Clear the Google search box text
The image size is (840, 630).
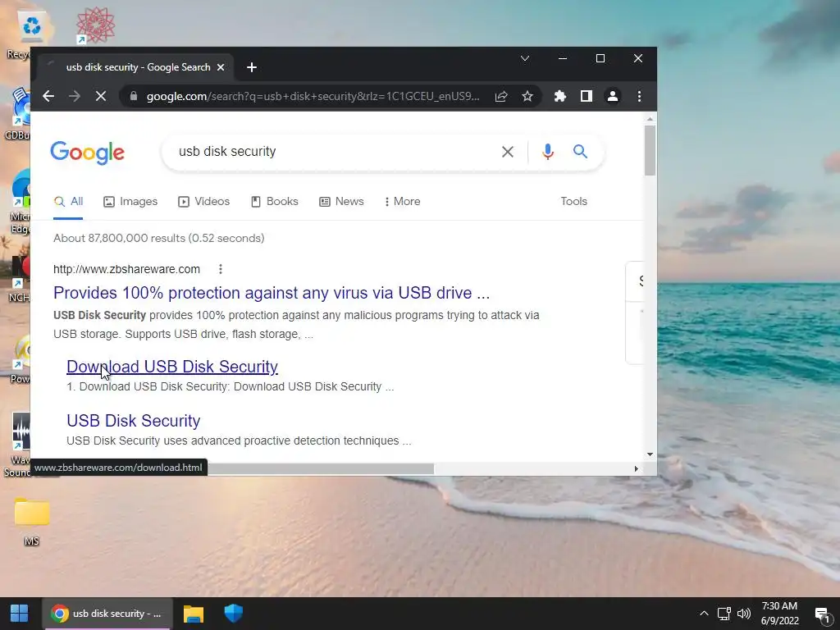(507, 152)
